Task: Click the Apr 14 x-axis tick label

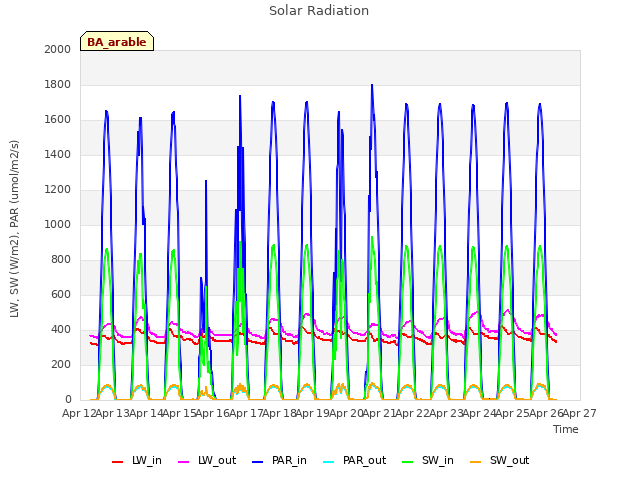Action: tap(146, 413)
